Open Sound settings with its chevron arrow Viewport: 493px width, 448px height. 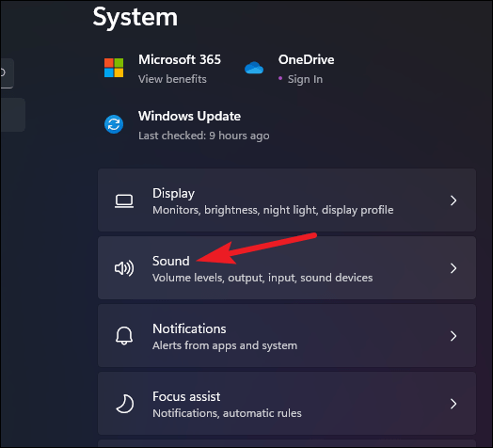click(x=453, y=268)
